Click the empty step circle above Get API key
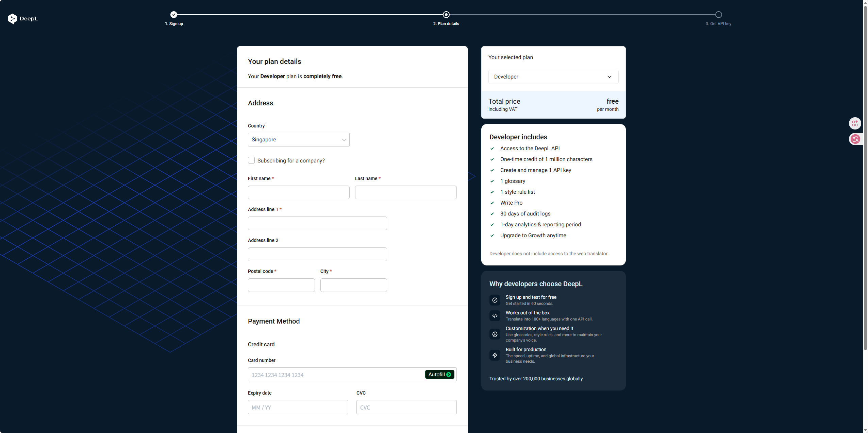Viewport: 868px width, 433px height. (718, 15)
